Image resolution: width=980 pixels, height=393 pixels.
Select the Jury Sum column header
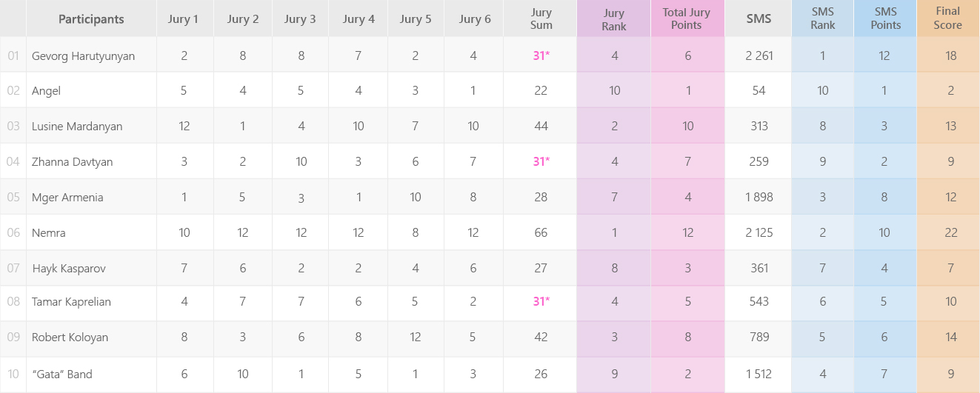point(541,19)
